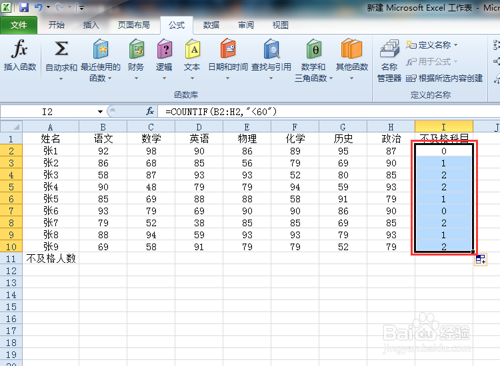500x366 pixels.
Task: Expand the Text (文本) dropdown arrow
Action: tap(192, 78)
